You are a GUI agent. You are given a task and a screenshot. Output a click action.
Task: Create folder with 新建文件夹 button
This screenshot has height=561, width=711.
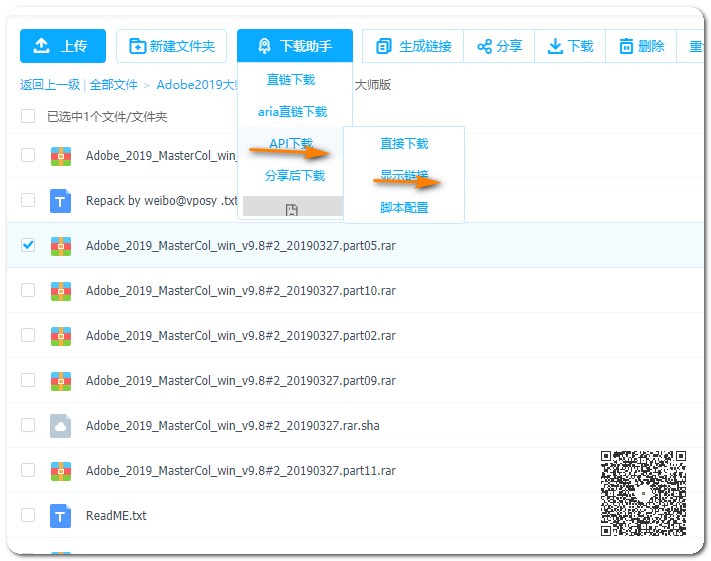tap(171, 46)
